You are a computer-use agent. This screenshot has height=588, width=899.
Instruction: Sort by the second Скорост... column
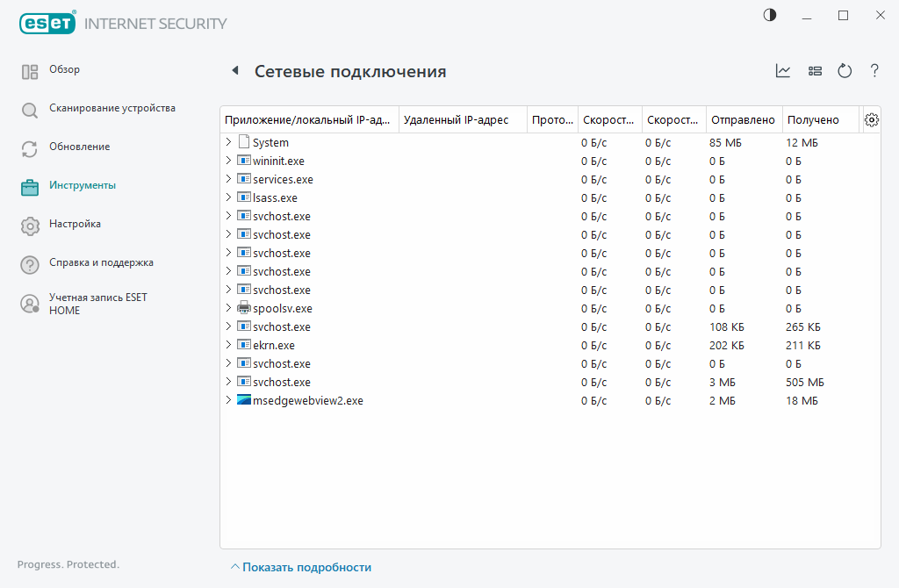point(674,119)
